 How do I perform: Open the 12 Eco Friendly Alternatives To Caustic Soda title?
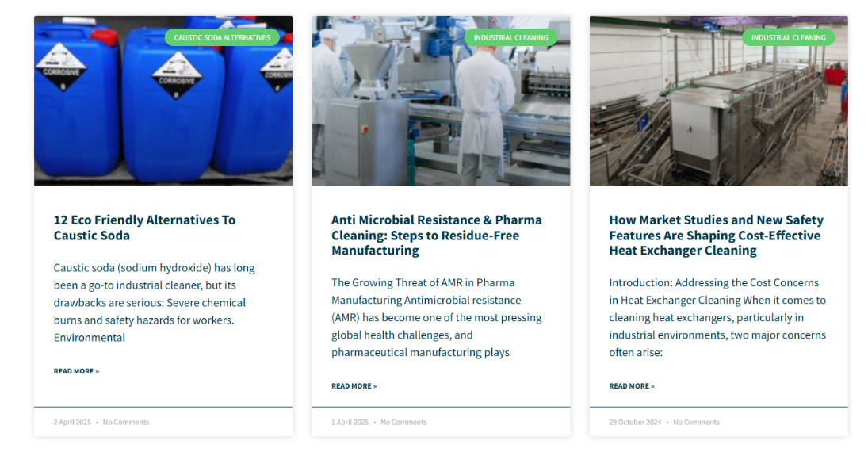144,228
